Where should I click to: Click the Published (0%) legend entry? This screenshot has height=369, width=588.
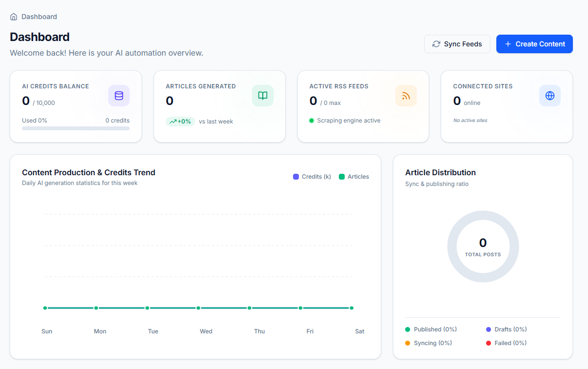tap(431, 329)
